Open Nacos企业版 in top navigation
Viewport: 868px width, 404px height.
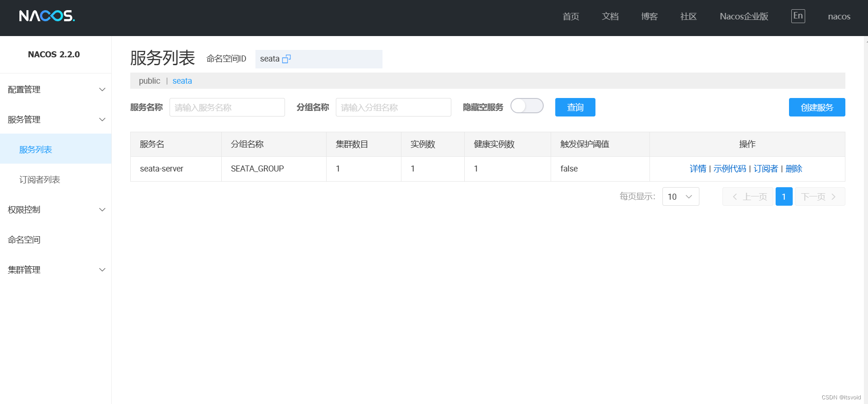pos(744,17)
